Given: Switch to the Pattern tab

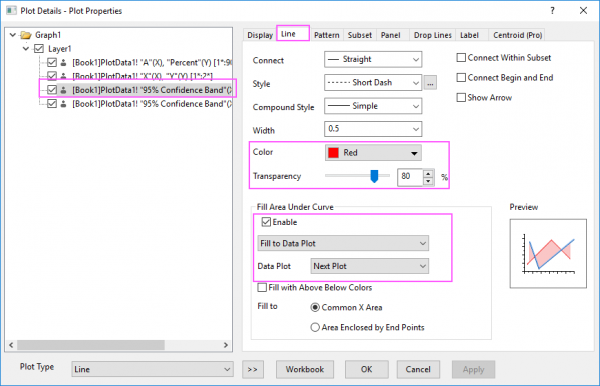Looking at the screenshot, I should point(326,35).
